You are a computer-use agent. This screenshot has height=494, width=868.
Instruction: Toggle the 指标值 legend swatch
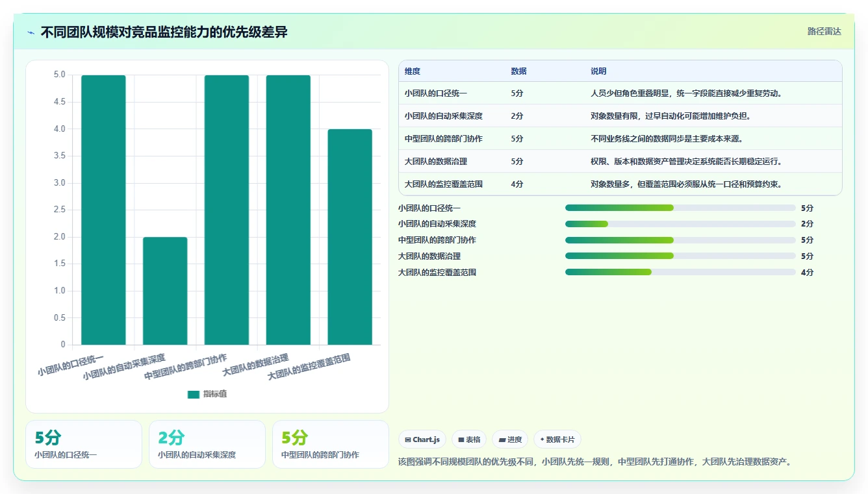click(194, 394)
